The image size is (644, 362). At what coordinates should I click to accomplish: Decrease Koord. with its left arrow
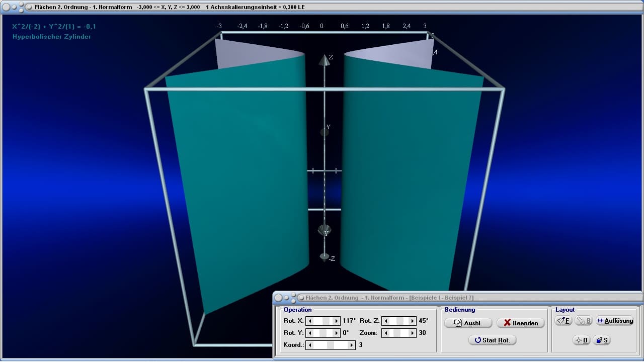310,345
